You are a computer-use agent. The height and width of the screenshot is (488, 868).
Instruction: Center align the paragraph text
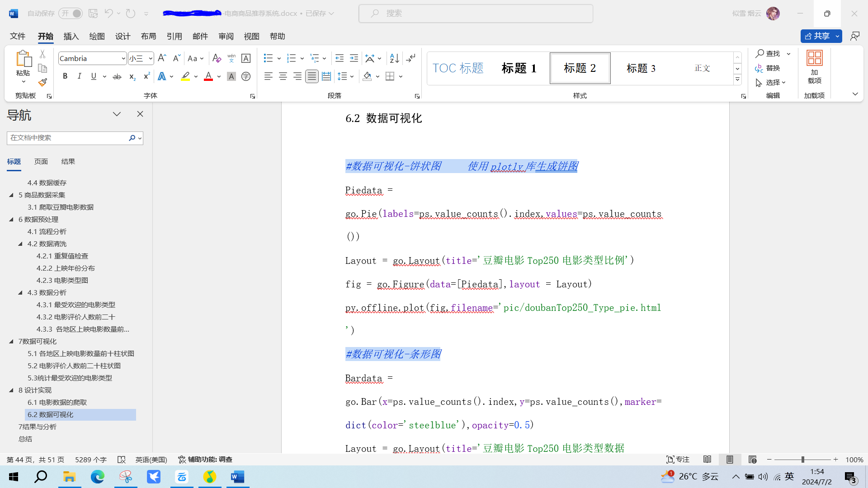283,76
